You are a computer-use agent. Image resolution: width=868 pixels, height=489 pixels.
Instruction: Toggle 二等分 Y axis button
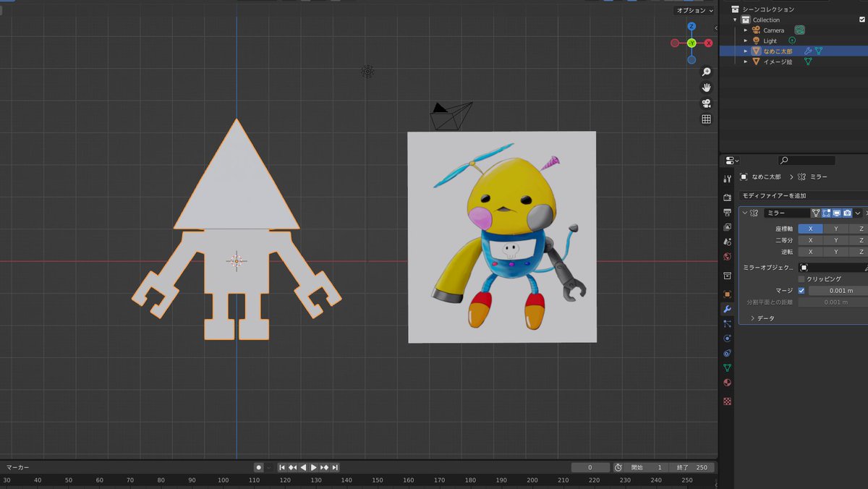pyautogui.click(x=836, y=240)
